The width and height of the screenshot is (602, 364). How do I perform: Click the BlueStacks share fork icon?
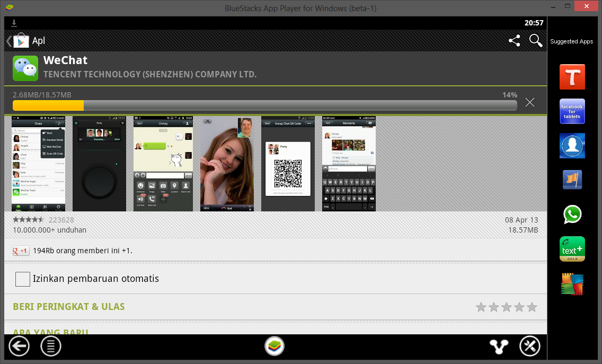coord(499,347)
